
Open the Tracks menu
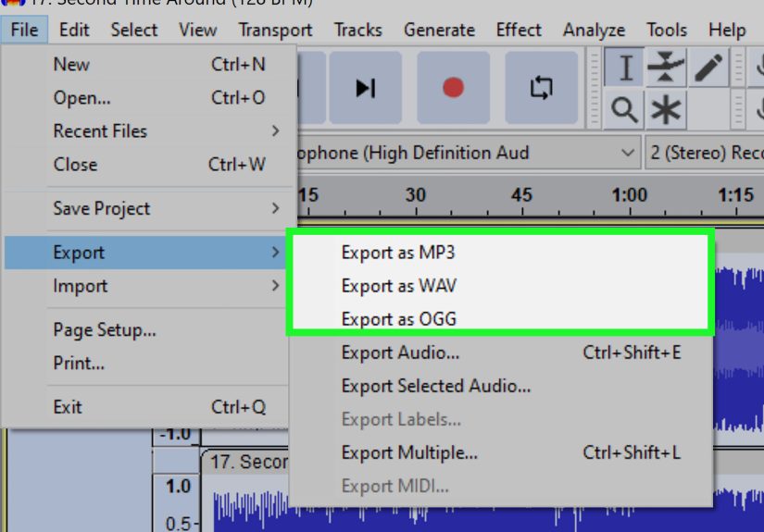pos(357,30)
